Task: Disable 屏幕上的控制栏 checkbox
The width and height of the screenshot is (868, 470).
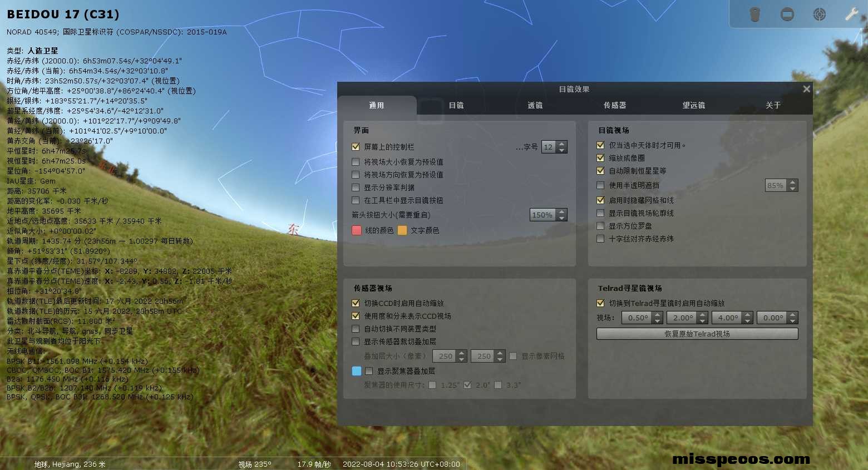Action: click(x=356, y=147)
